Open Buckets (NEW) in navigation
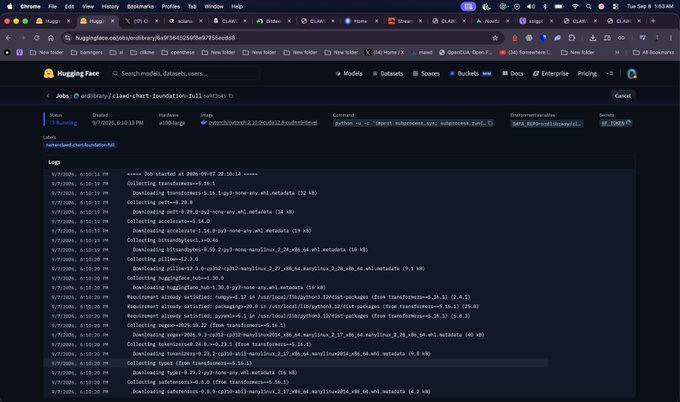Screen dimensions: 680x402 click(471, 74)
